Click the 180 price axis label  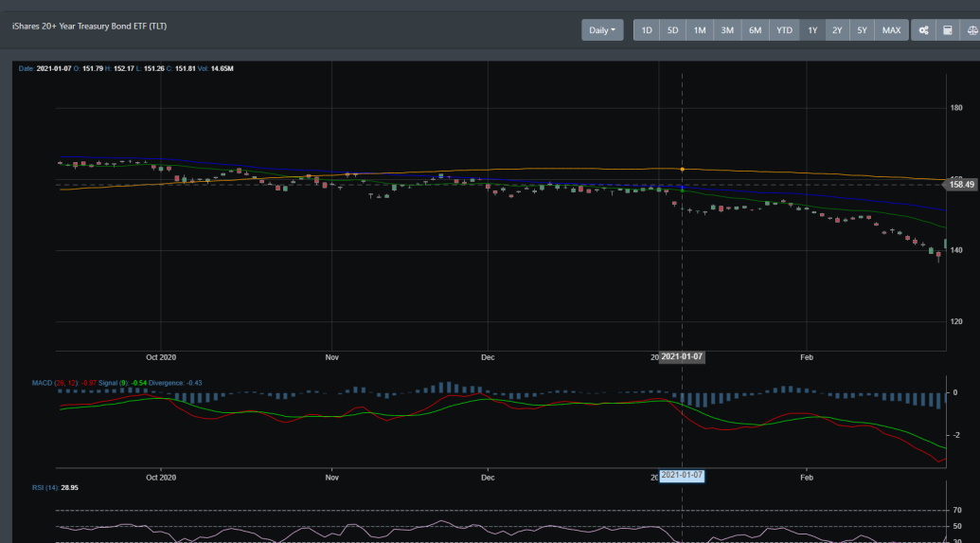956,108
